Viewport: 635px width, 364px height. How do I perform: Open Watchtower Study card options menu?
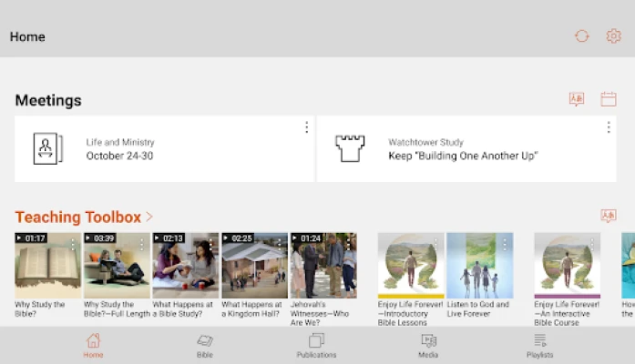coord(609,127)
